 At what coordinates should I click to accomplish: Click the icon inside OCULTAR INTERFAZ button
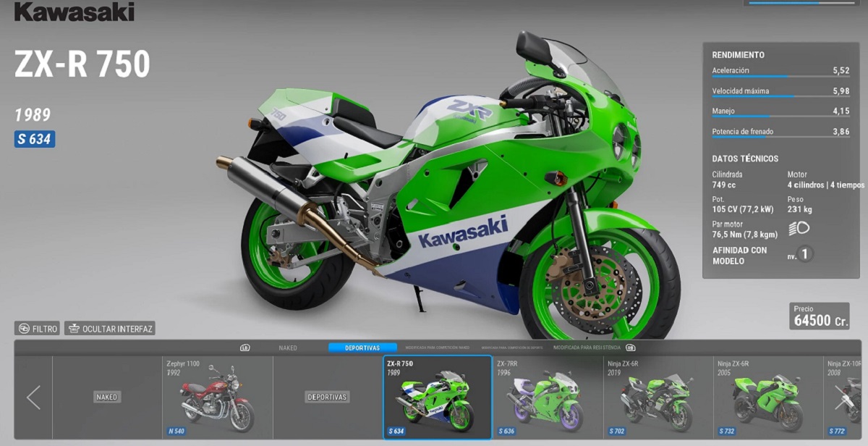coord(73,329)
